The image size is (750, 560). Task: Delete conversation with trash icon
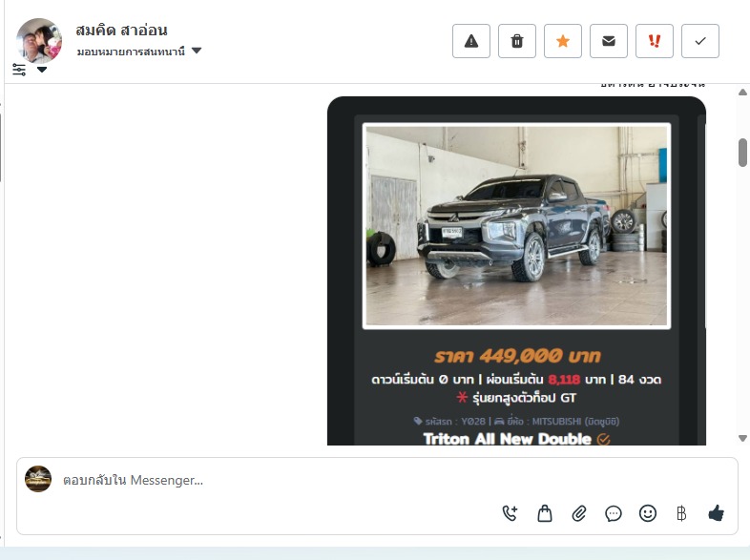pos(517,41)
